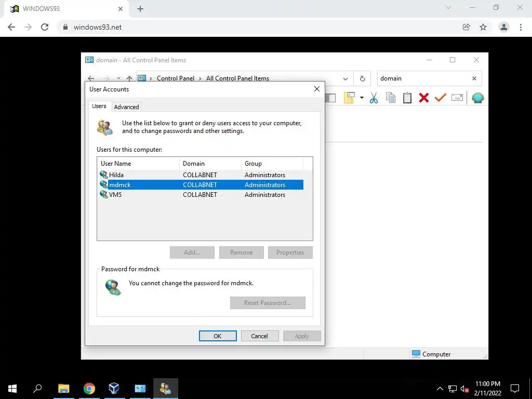532x399 pixels.
Task: Click the Copy icon in Control Panel toolbar
Action: 391,98
